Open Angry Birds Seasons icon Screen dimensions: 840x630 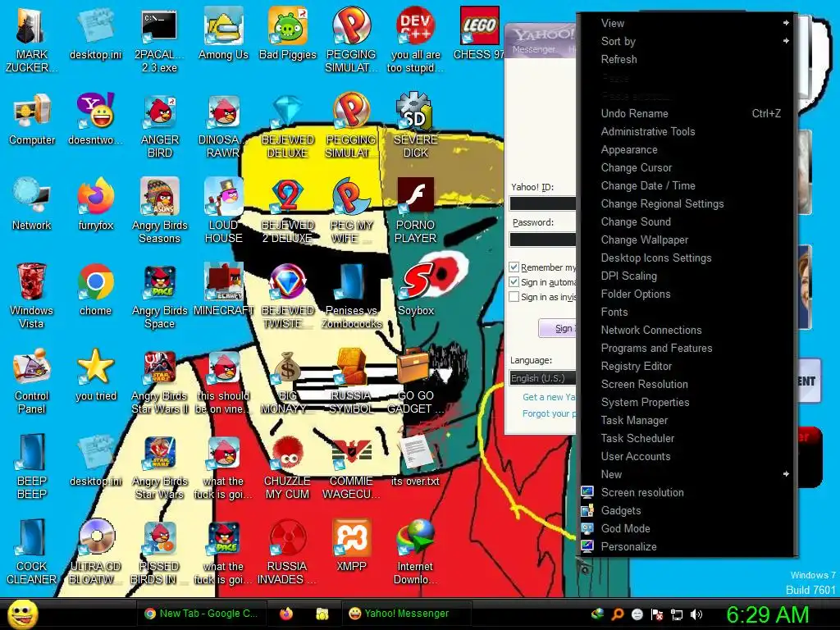coord(160,211)
